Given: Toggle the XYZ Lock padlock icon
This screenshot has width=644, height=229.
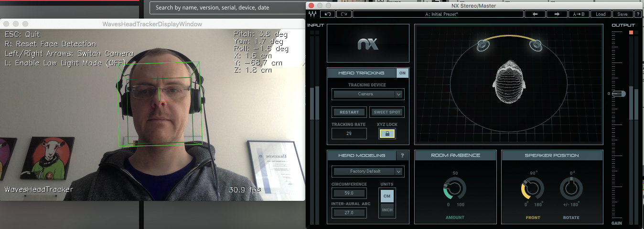Looking at the screenshot, I should coord(387,134).
